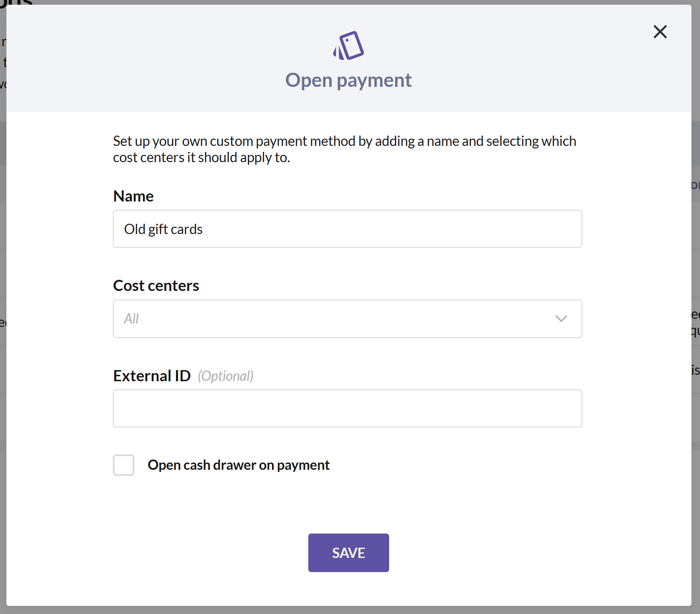Click the Open payment heading
This screenshot has height=614, width=700.
click(349, 80)
